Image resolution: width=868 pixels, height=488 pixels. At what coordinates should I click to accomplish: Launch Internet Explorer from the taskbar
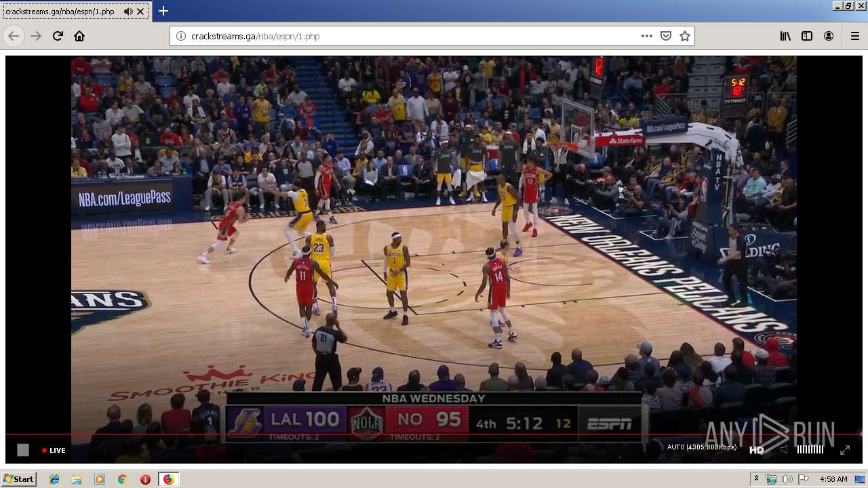point(54,479)
